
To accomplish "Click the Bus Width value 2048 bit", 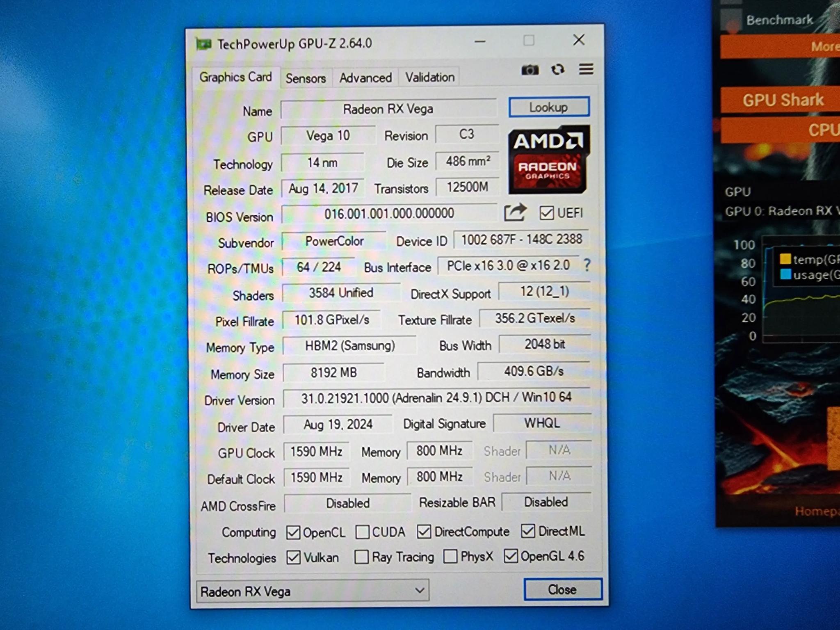I will pyautogui.click(x=545, y=344).
